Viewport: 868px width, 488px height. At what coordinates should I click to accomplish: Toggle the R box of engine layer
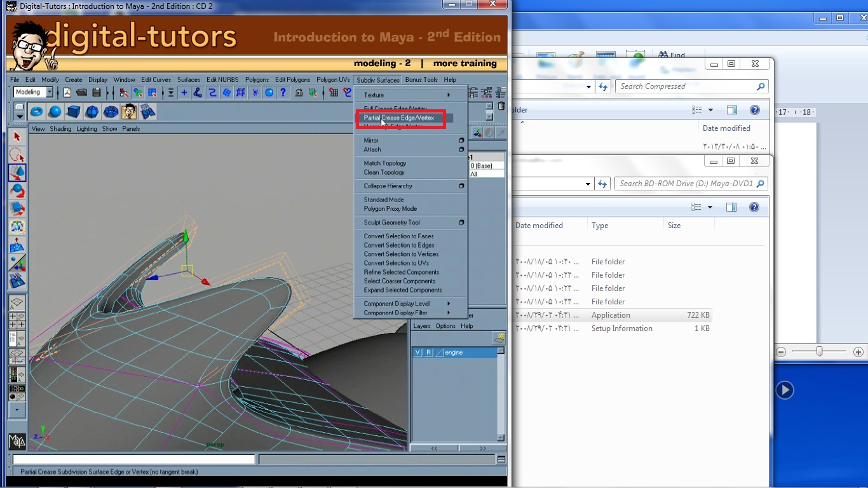point(429,352)
